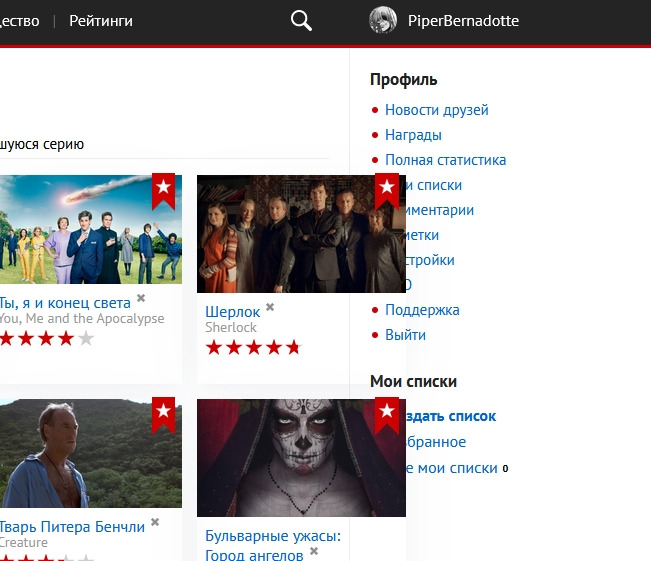Remove Шерлок using its x icon
The height and width of the screenshot is (561, 651).
click(x=270, y=307)
